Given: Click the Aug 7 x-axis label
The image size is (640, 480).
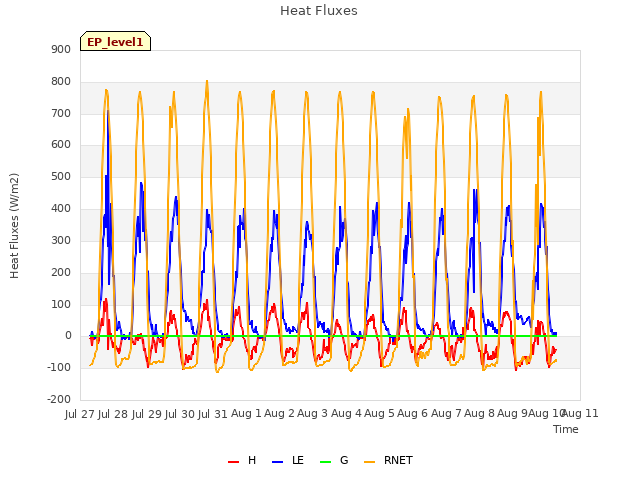Looking at the screenshot, I should (x=446, y=413).
